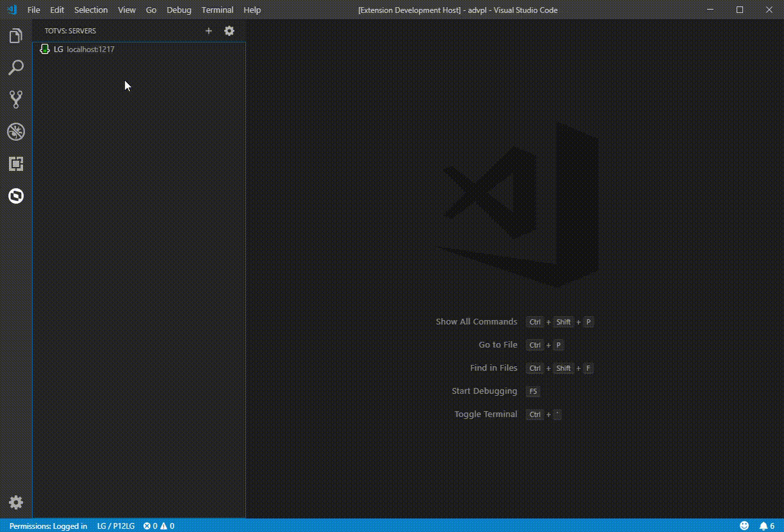
Task: Open the Go menu
Action: click(151, 10)
